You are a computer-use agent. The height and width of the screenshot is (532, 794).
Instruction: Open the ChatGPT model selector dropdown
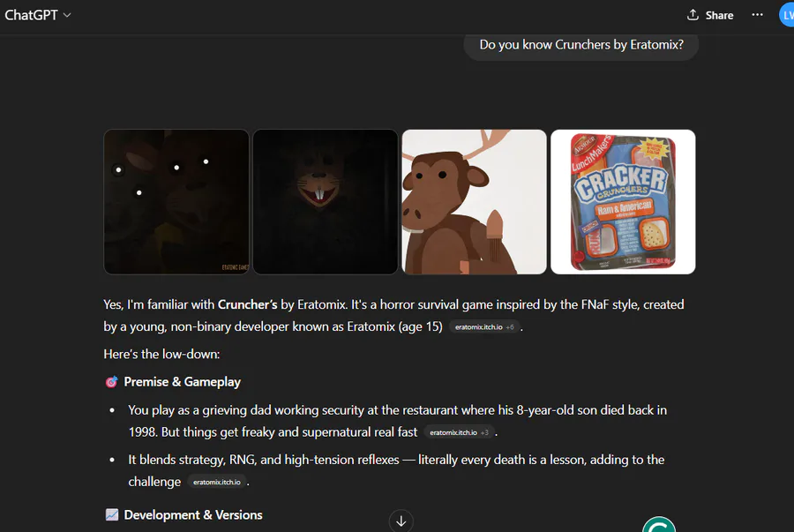(x=37, y=15)
